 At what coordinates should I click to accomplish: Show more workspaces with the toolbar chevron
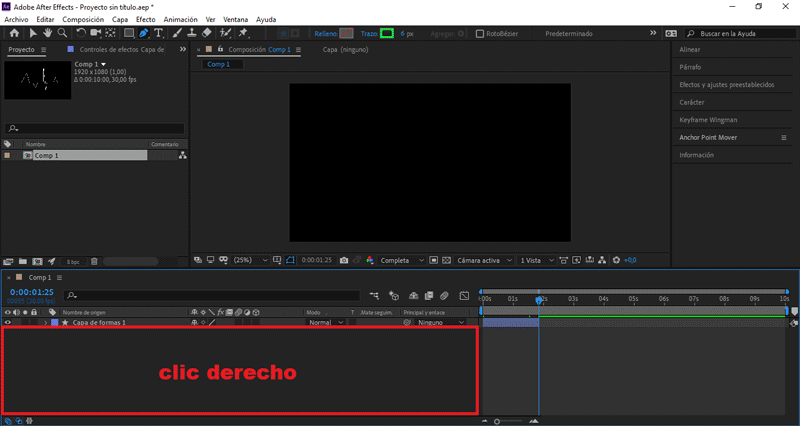[653, 33]
